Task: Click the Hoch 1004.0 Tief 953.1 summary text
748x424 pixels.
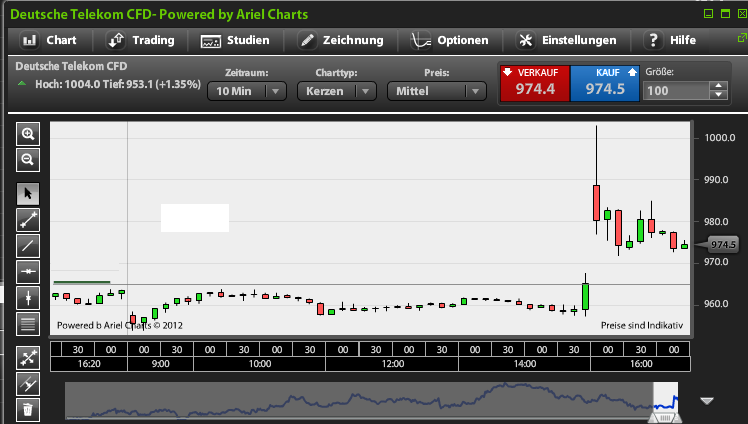Action: tap(118, 84)
